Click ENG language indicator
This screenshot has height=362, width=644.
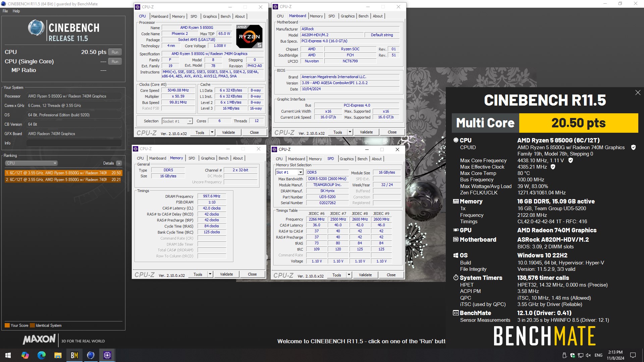click(598, 355)
